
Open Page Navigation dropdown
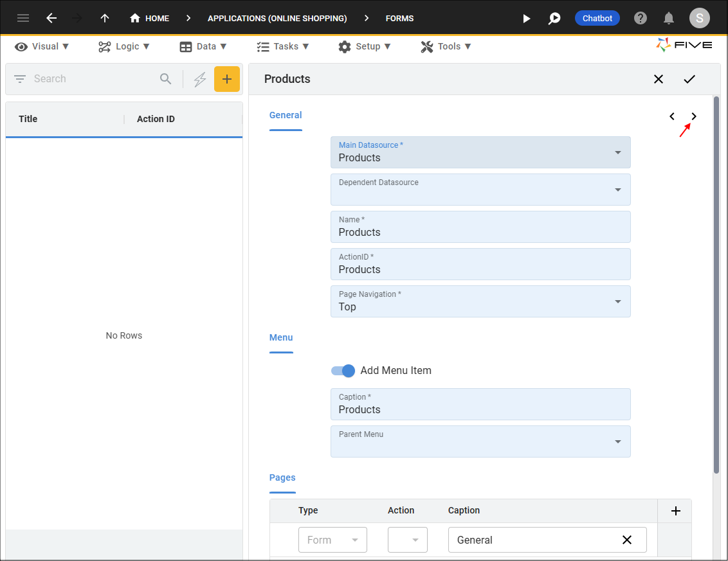[x=480, y=301]
